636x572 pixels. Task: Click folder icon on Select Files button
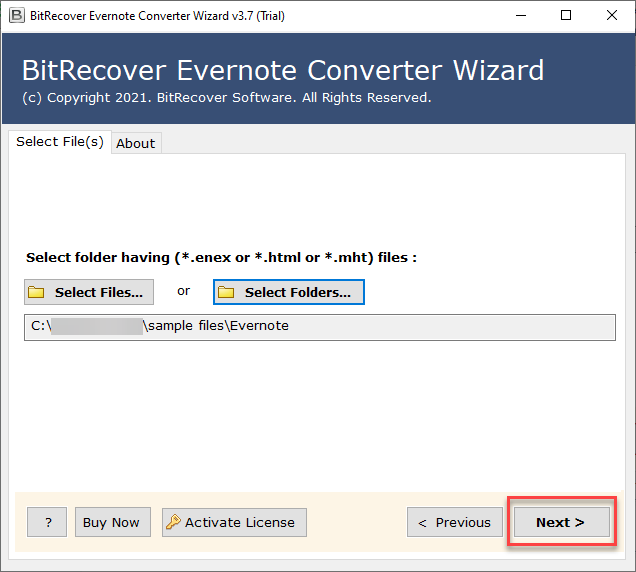coord(36,292)
